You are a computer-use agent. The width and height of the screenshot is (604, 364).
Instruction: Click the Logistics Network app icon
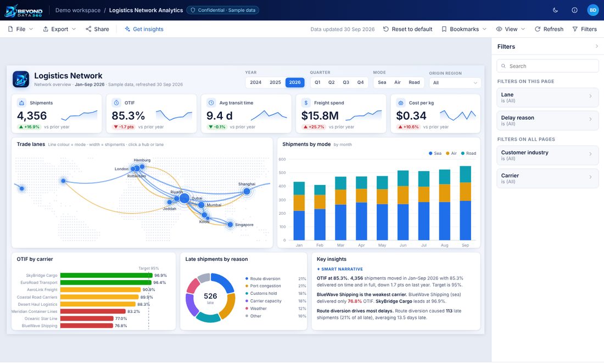click(21, 79)
